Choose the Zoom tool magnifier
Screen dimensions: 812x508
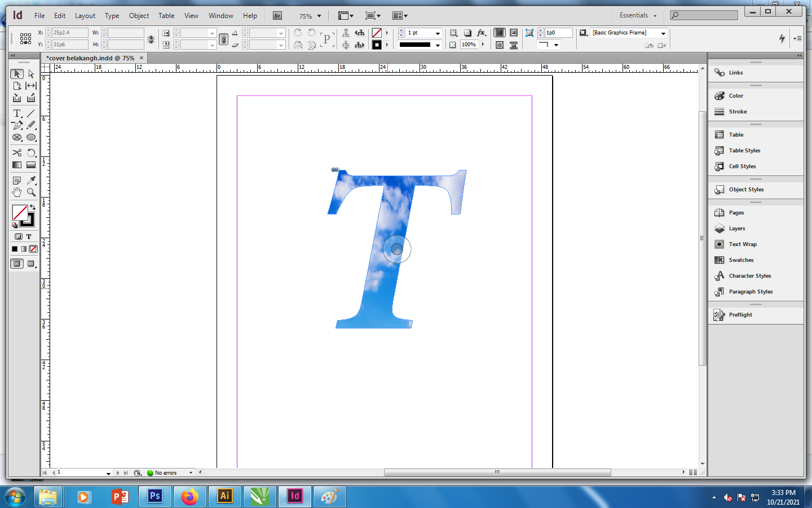[31, 192]
